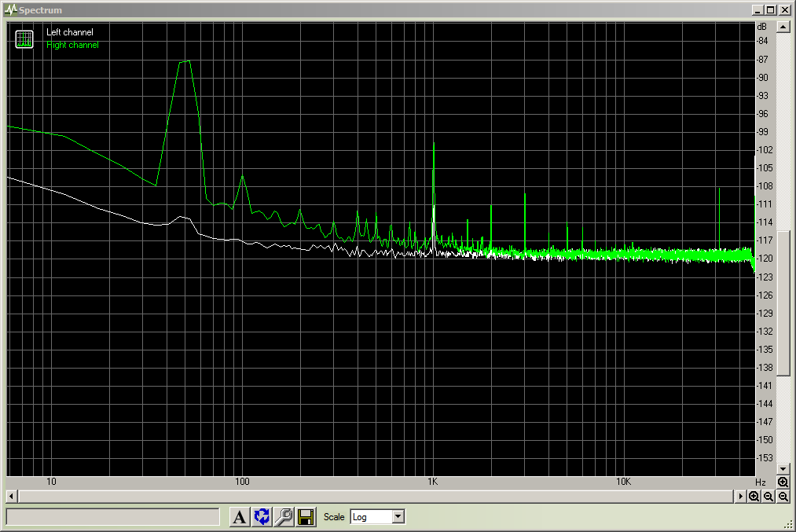Minimize the Spectrum window

coord(758,9)
